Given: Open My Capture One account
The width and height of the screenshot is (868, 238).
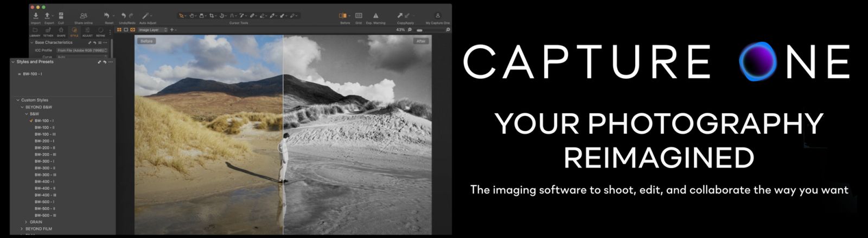Looking at the screenshot, I should (438, 16).
